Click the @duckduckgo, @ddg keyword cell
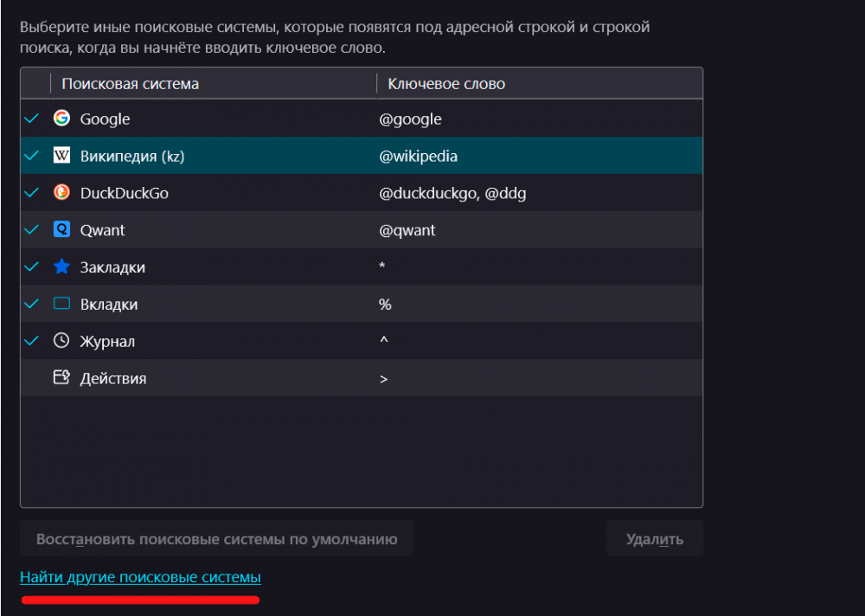The width and height of the screenshot is (865, 616). pos(452,194)
